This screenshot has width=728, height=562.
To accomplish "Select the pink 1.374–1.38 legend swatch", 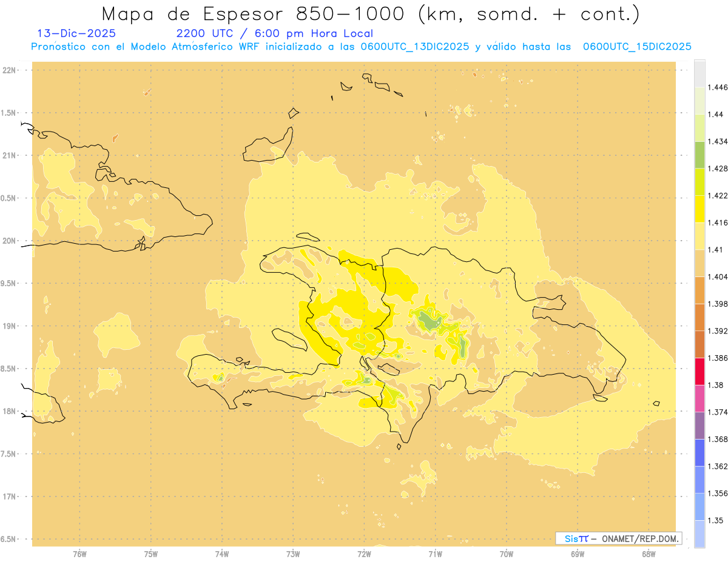I will (699, 398).
